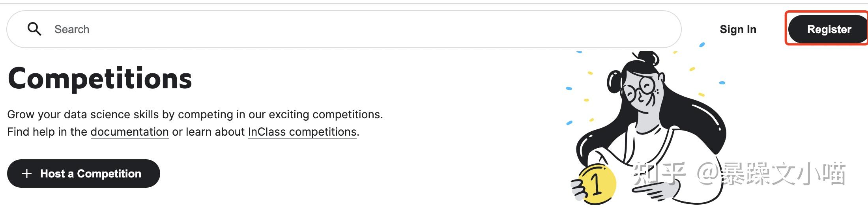Click the plus icon beside Host a Competition
This screenshot has height=209, width=868.
27,174
